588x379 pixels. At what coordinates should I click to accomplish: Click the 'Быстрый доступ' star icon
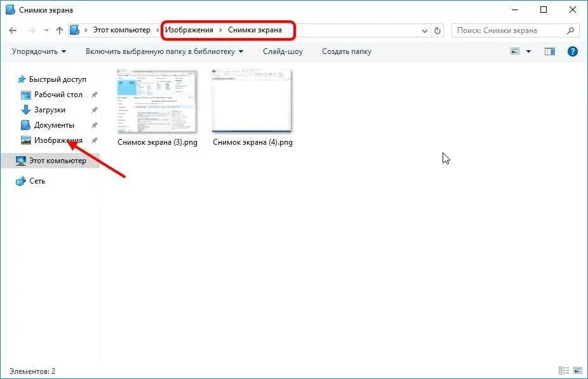22,79
